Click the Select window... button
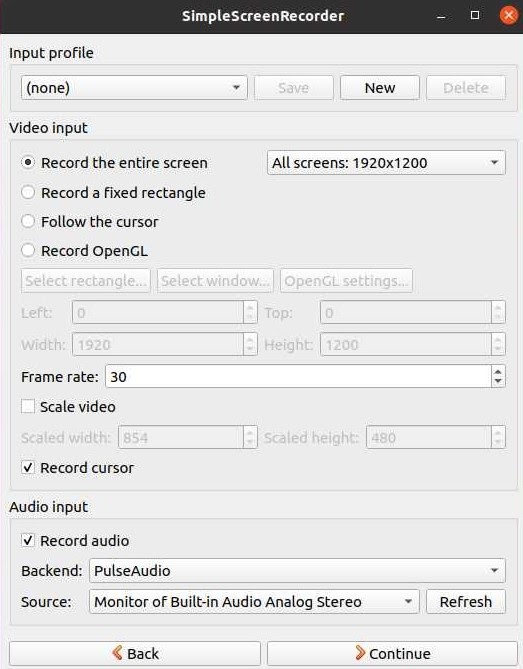523x669 pixels. click(215, 280)
